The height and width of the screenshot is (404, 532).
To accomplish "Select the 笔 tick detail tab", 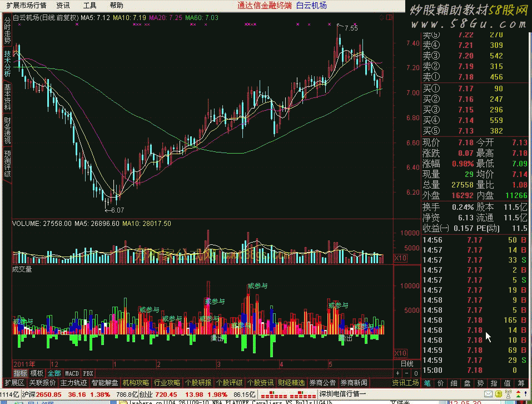I will tap(427, 383).
